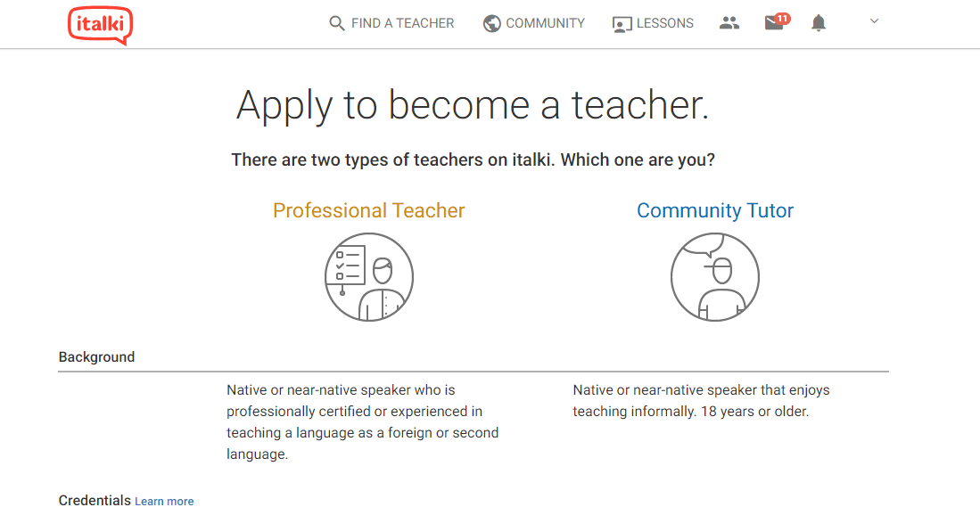The width and height of the screenshot is (980, 507).
Task: Click the red 11 unread badge
Action: tap(783, 19)
